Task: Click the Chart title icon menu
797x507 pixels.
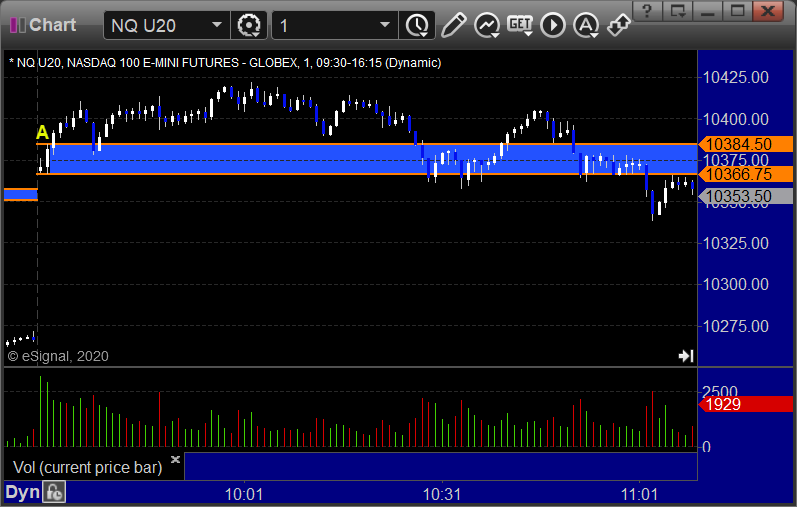Action: (18, 25)
